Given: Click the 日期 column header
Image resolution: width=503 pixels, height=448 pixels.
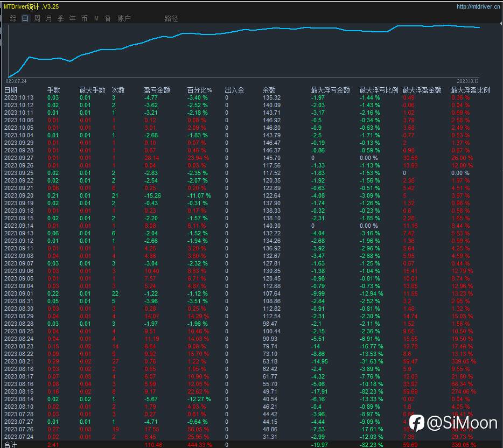Looking at the screenshot, I should (x=11, y=90).
